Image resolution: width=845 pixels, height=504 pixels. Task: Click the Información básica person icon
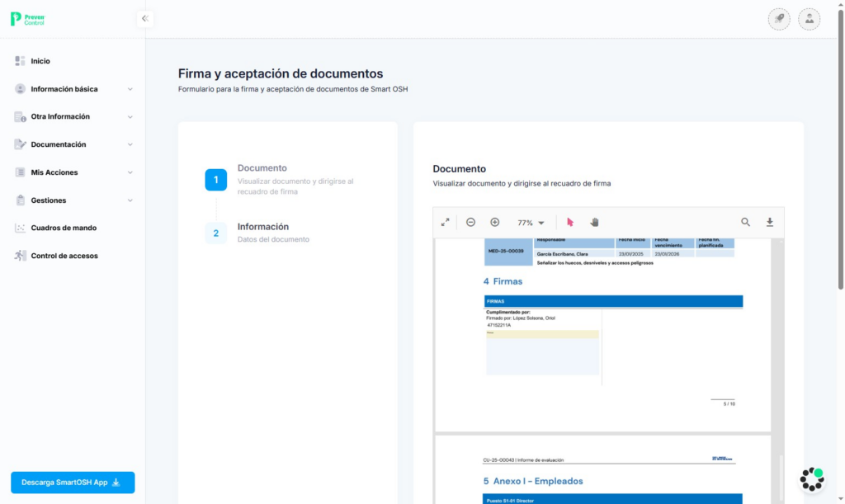pos(20,89)
